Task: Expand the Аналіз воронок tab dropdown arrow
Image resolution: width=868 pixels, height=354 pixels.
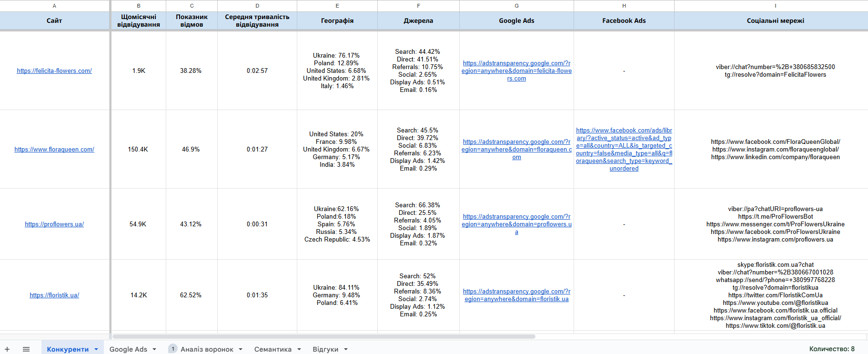Action: point(241,349)
